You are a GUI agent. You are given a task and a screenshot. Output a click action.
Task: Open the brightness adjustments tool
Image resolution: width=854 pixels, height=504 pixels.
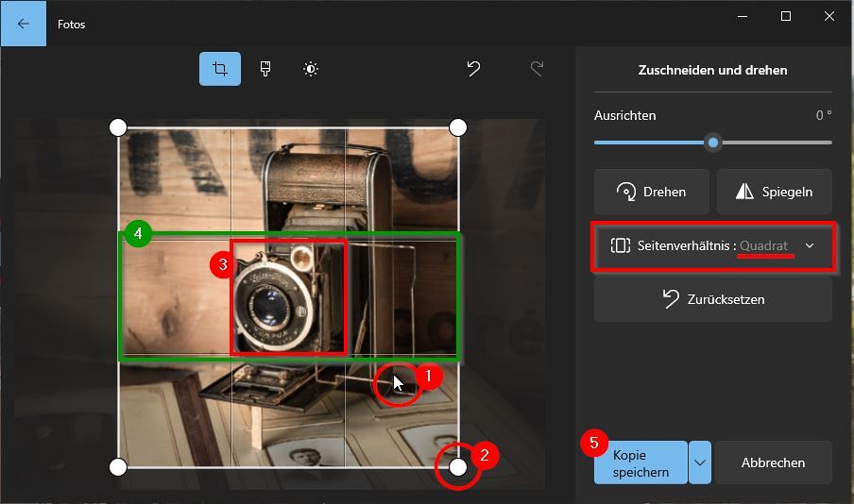[311, 69]
